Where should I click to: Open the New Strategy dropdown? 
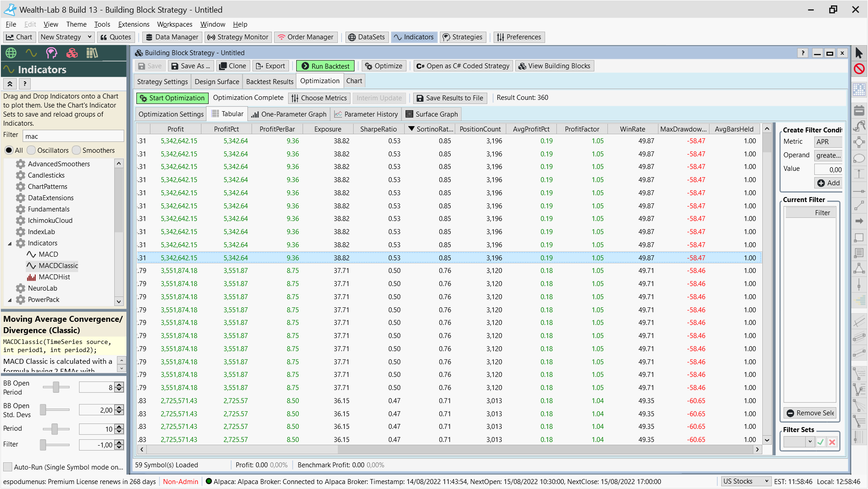click(x=89, y=37)
